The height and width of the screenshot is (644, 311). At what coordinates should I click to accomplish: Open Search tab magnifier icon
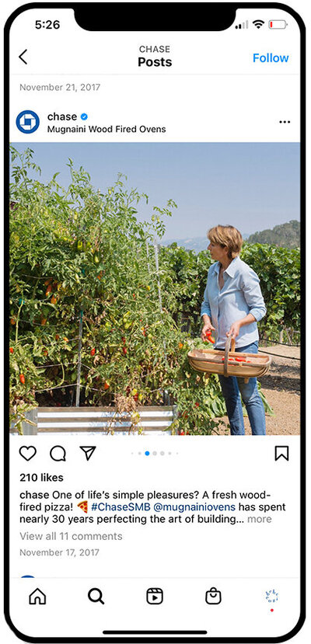click(x=96, y=597)
